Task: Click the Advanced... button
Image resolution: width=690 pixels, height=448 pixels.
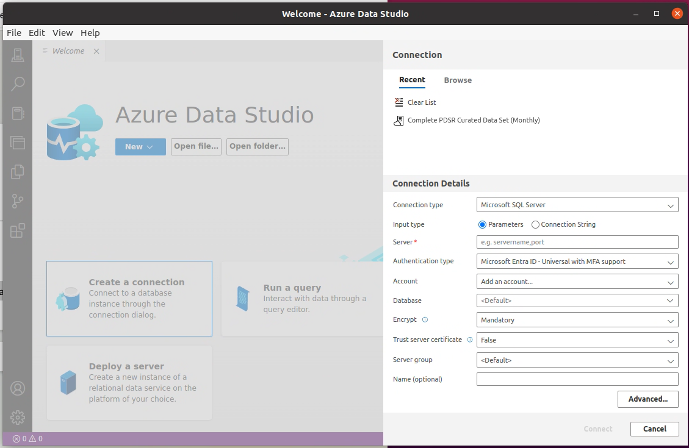Action: [x=647, y=399]
